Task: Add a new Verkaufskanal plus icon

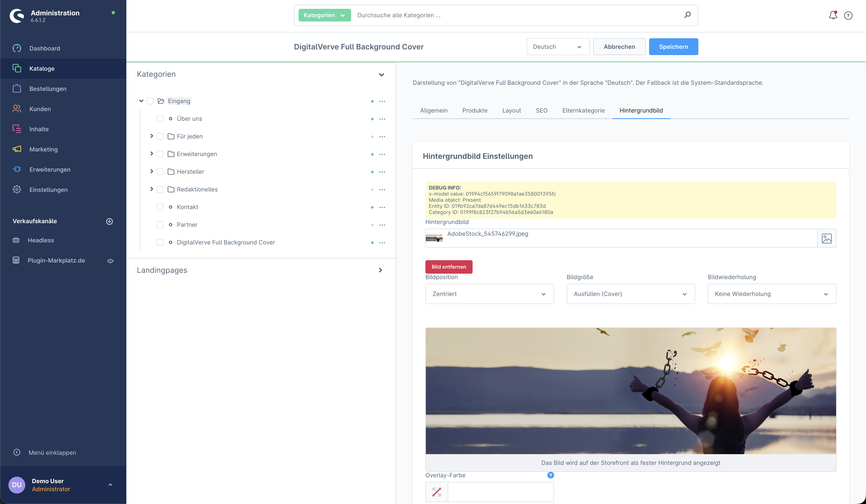Action: 109,221
